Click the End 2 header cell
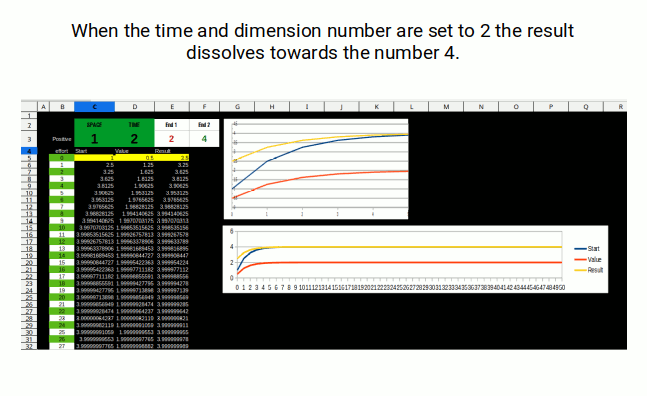Image resolution: width=647 pixels, height=396 pixels. 204,125
